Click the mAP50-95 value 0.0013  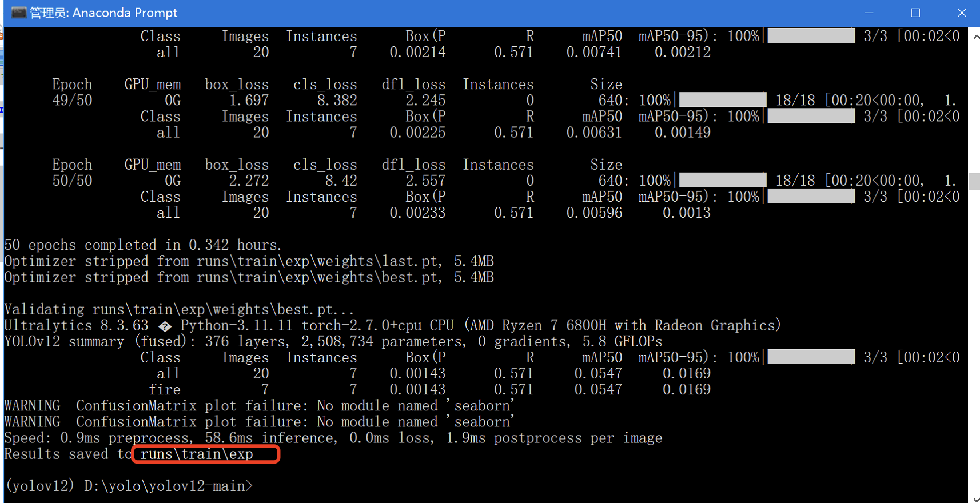pyautogui.click(x=687, y=213)
